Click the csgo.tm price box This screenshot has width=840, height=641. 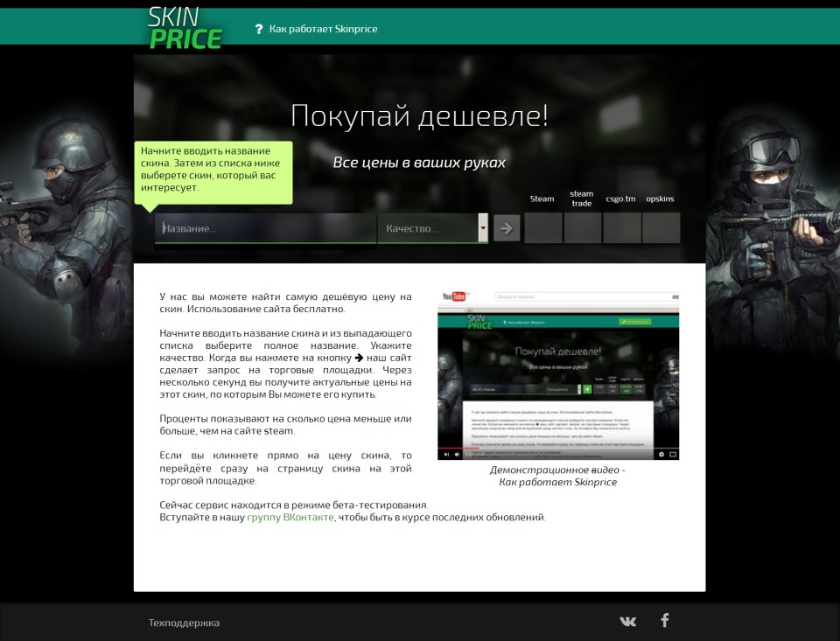click(622, 228)
